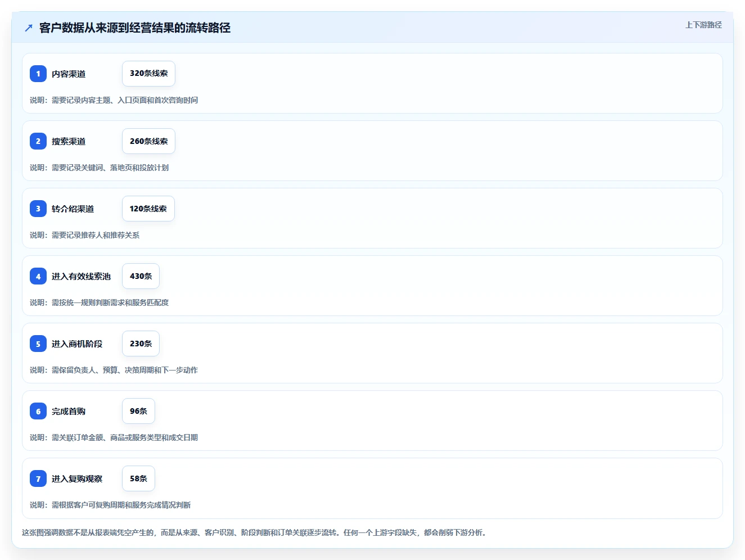Click the 搜索渠道 step label
This screenshot has height=560, width=745.
pyautogui.click(x=69, y=141)
